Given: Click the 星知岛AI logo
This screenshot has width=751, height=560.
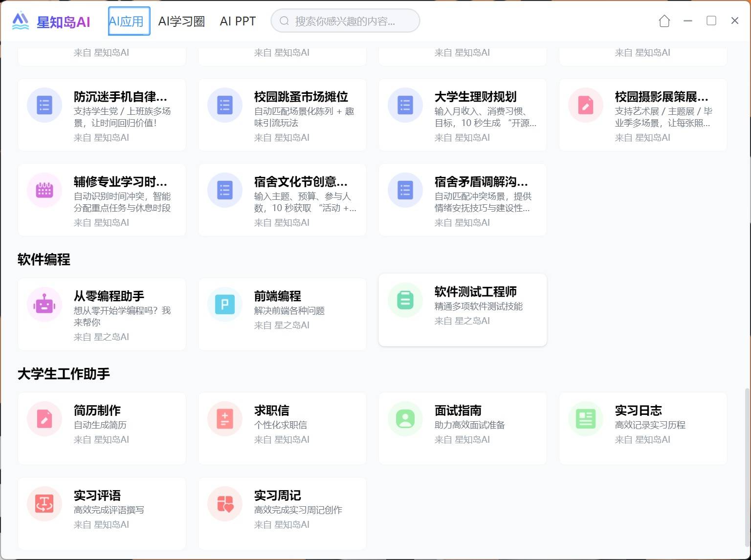Looking at the screenshot, I should click(51, 21).
